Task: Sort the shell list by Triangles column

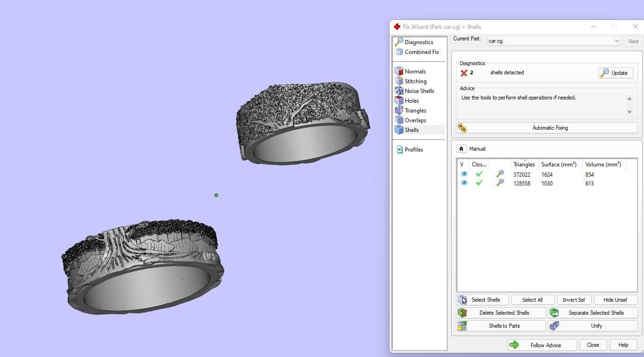Action: pos(524,165)
